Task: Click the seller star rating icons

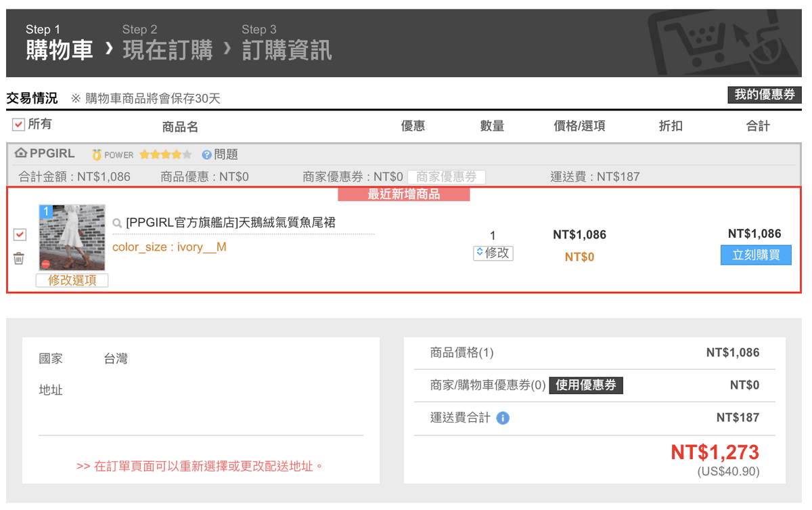Action: [x=165, y=155]
